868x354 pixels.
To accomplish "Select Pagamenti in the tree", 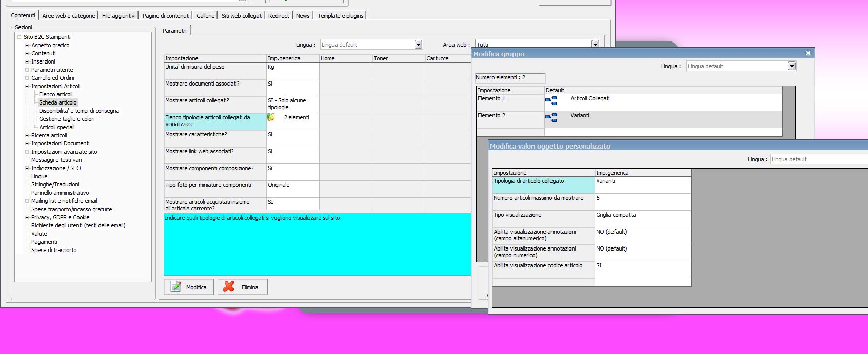I will pyautogui.click(x=44, y=242).
